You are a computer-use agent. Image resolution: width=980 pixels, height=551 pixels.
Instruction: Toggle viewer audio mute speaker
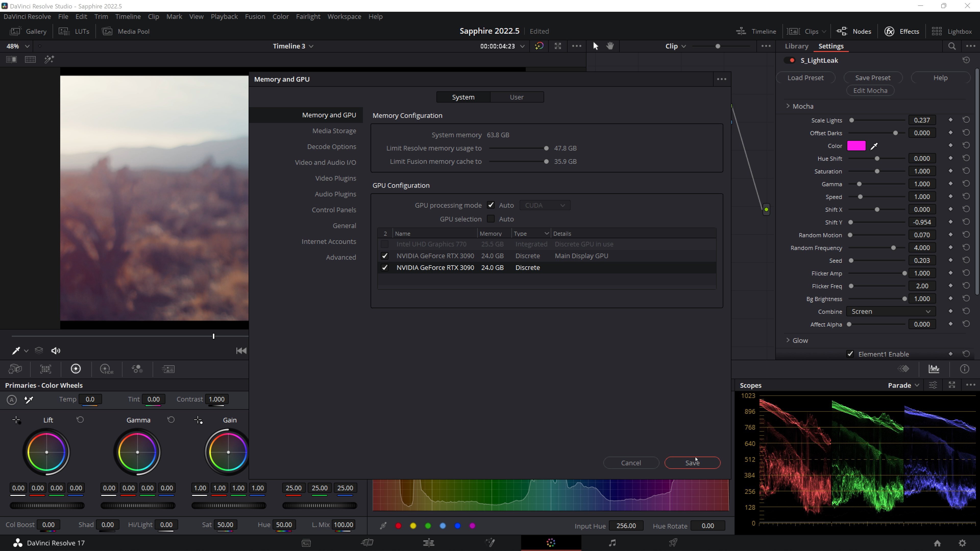pos(56,350)
